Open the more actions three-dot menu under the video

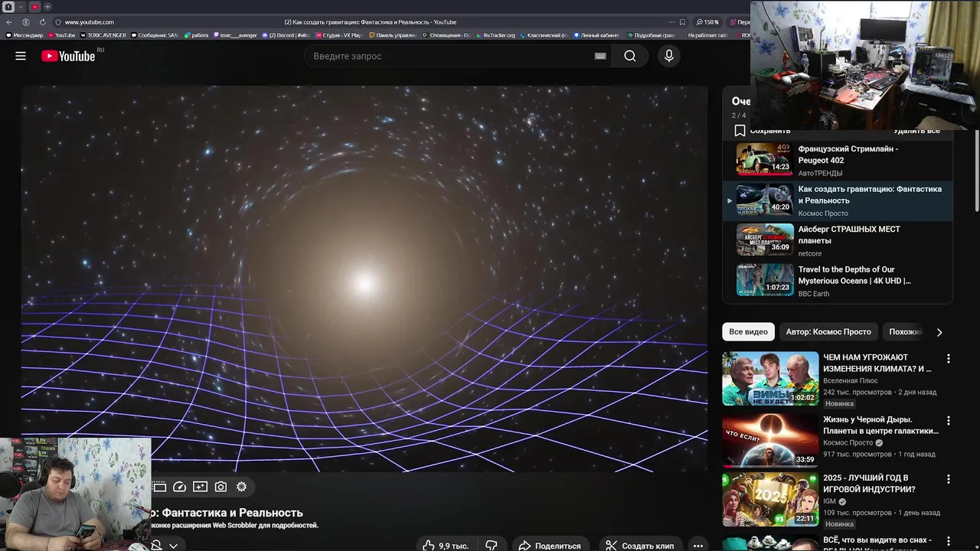pyautogui.click(x=697, y=546)
